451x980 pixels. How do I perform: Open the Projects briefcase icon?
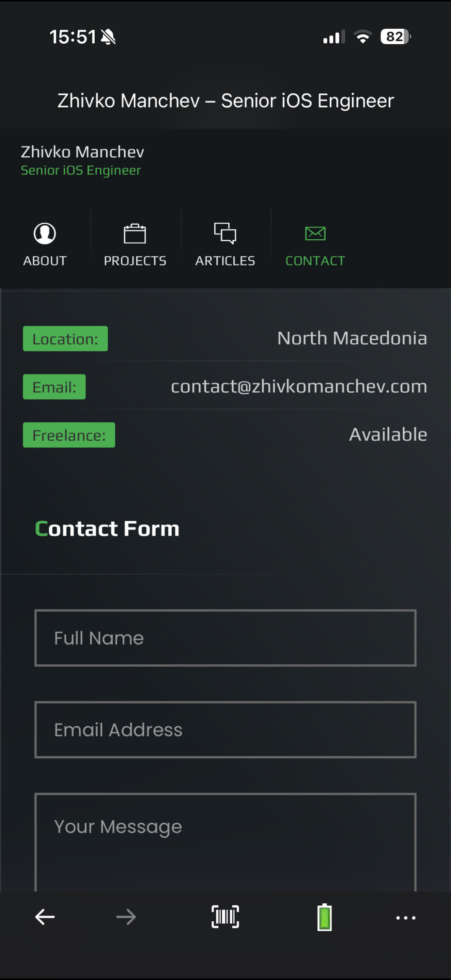click(135, 233)
